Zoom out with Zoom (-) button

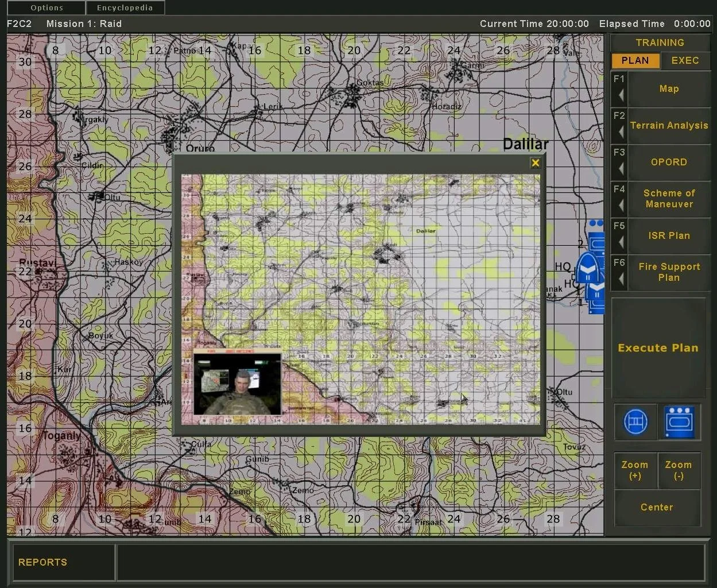pos(679,470)
